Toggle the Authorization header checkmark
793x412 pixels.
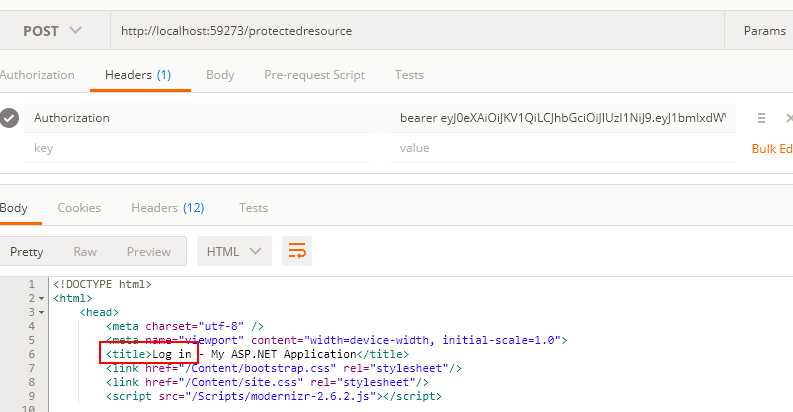coord(10,118)
